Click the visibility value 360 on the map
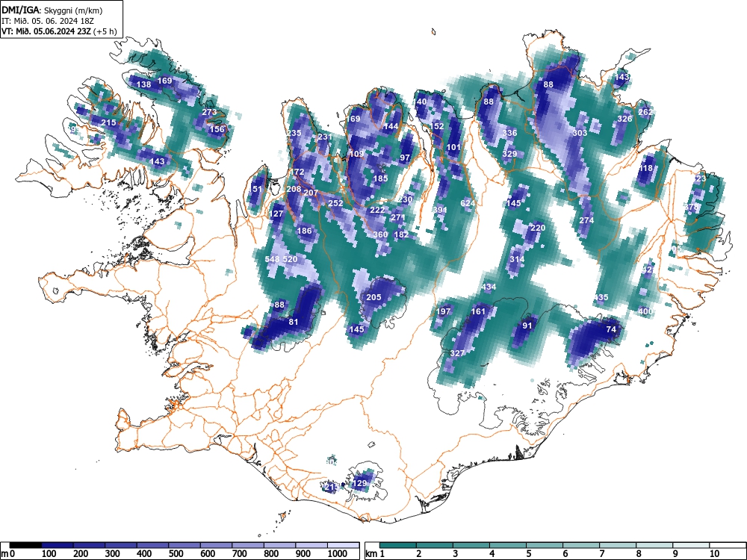The height and width of the screenshot is (560, 747). click(x=380, y=234)
